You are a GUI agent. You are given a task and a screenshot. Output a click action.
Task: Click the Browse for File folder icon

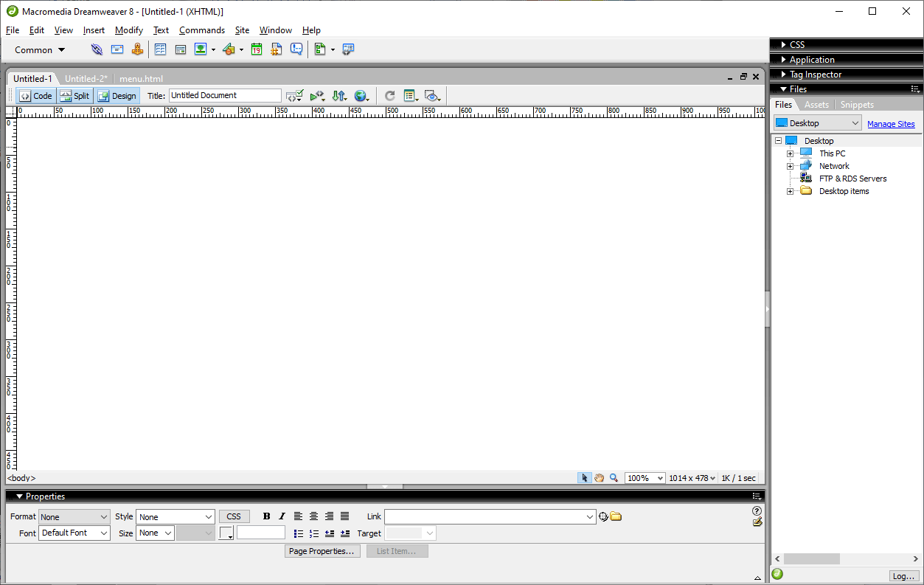click(616, 517)
